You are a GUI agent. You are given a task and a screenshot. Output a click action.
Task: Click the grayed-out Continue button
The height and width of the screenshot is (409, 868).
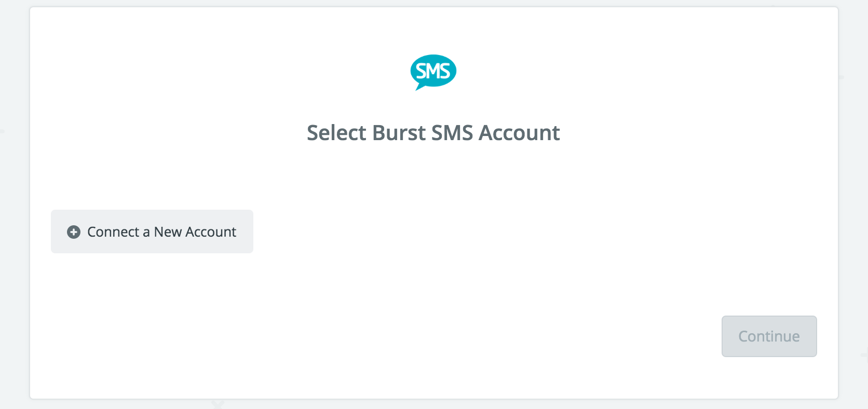(x=769, y=336)
